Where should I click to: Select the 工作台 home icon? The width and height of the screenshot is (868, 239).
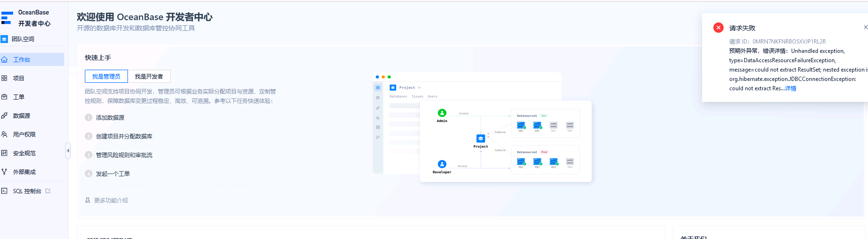[x=4, y=60]
